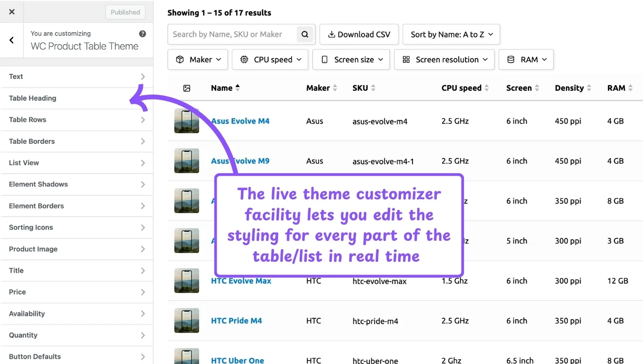Click the 12 GB RAM cell
This screenshot has width=643, height=364.
(618, 281)
